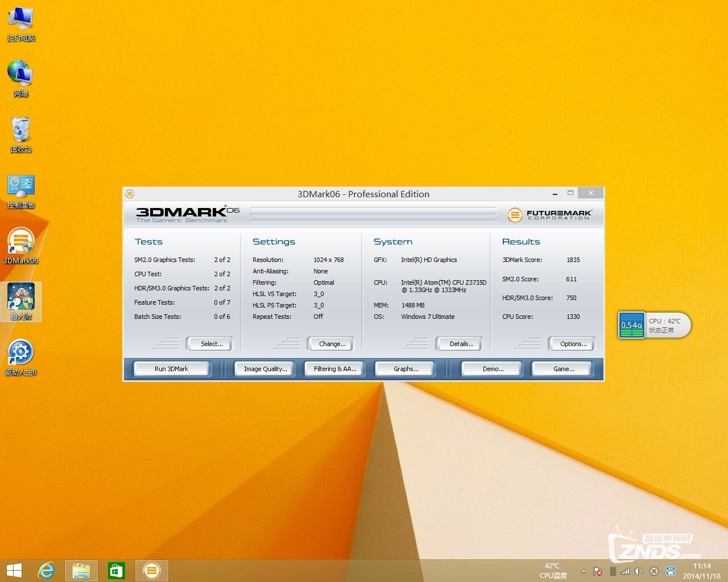Open the volume speaker tray icon
728x582 pixels.
pyautogui.click(x=639, y=571)
